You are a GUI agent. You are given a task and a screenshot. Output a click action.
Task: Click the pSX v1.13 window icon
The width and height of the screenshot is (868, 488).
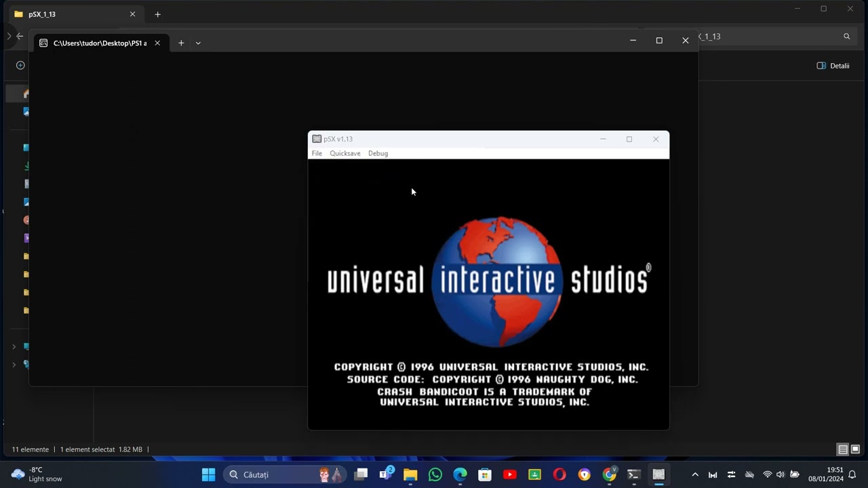(317, 139)
